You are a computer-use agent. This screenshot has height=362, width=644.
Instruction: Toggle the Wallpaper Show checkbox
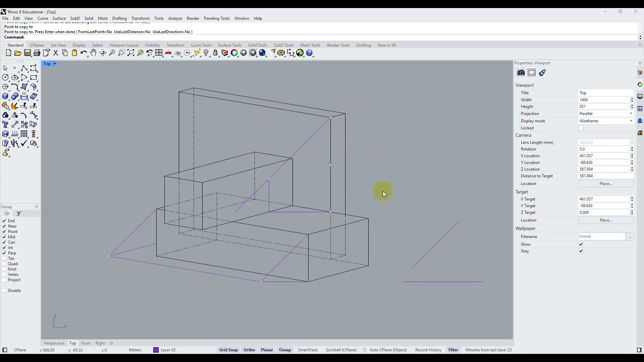click(581, 244)
